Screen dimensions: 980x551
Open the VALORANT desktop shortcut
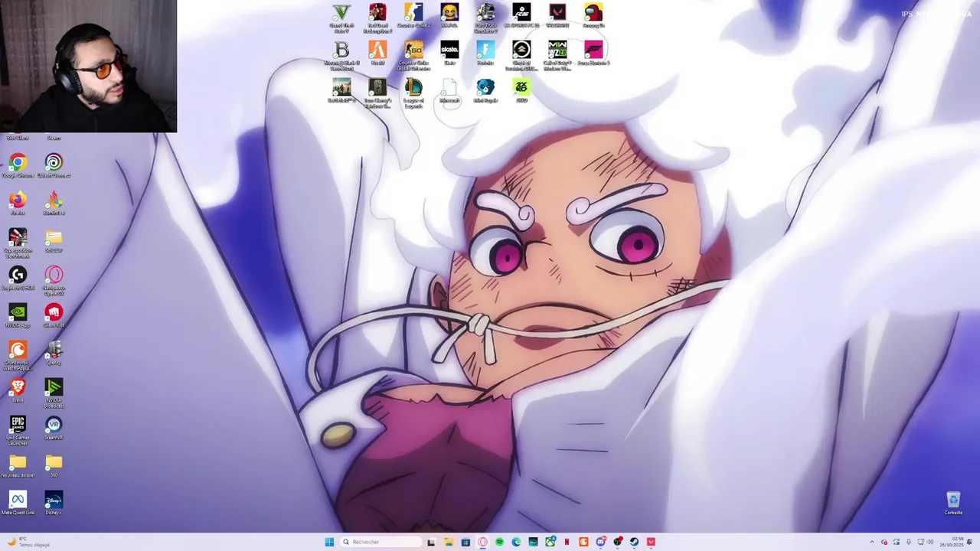557,15
